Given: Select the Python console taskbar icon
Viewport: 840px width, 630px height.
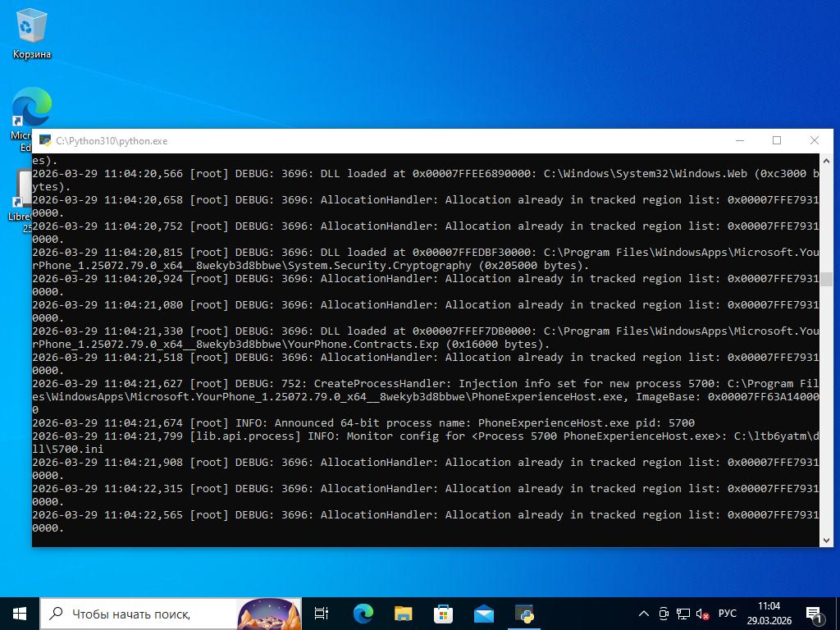Looking at the screenshot, I should point(524,613).
